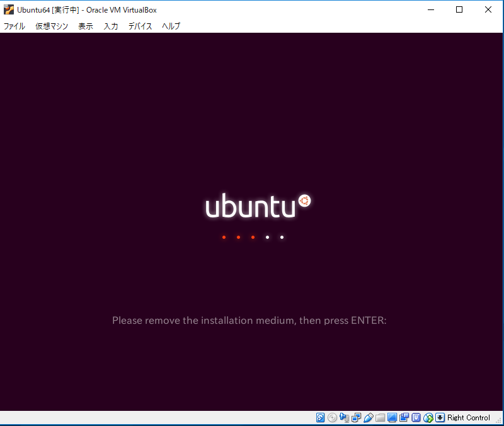
Task: Click the CPU virtualization chip status icon
Action: coord(416,417)
